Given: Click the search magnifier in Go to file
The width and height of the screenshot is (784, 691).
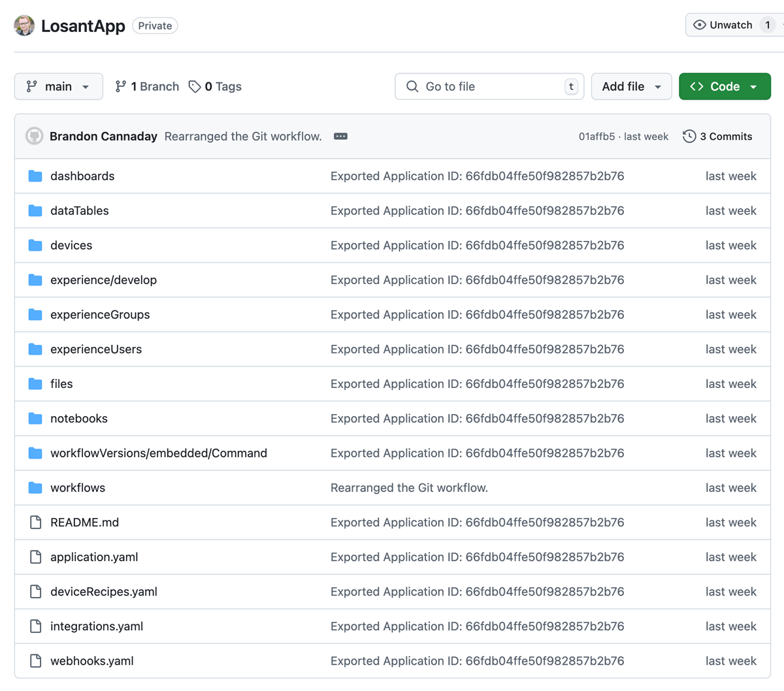Looking at the screenshot, I should (x=412, y=86).
